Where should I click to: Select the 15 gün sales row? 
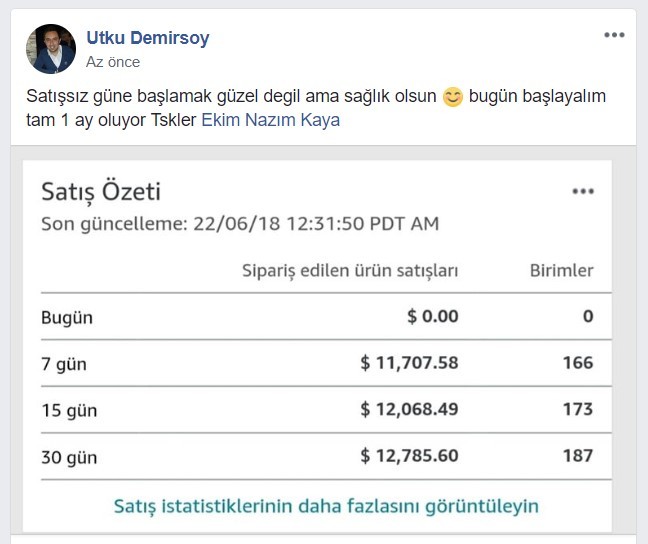coord(326,410)
